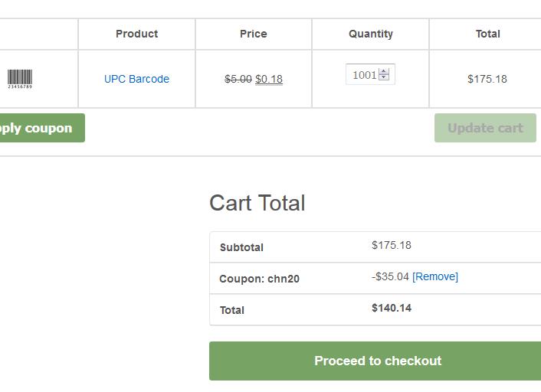Decrease quantity with the down arrow
The image size is (541, 392).
(x=384, y=78)
